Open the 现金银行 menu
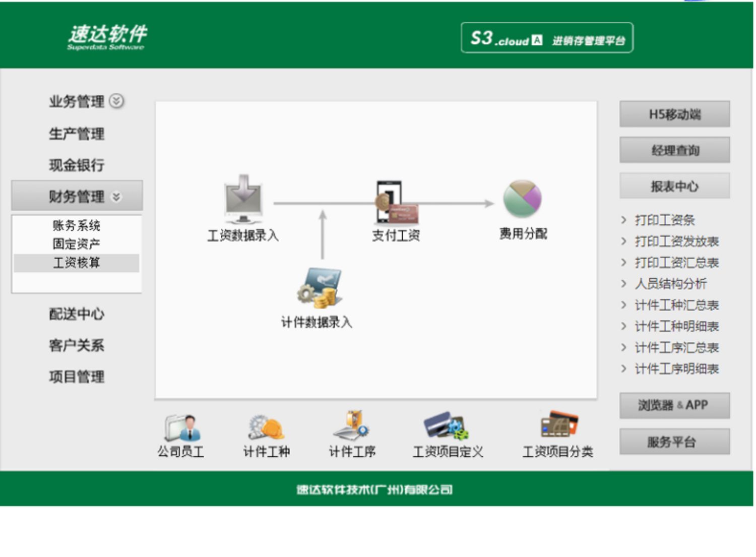756x557 pixels. pos(77,165)
